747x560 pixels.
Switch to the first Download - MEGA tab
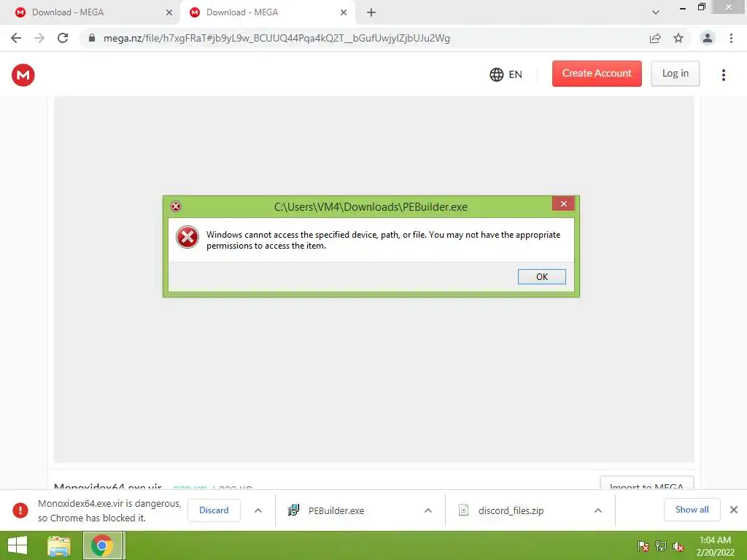90,12
